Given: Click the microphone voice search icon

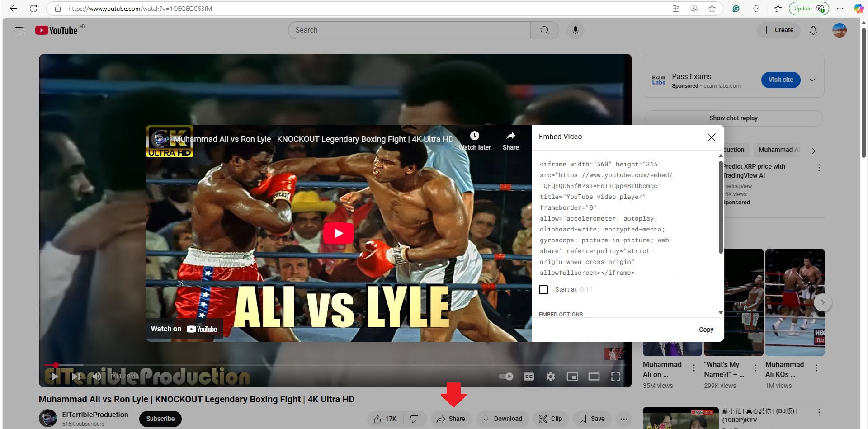Looking at the screenshot, I should [x=575, y=30].
